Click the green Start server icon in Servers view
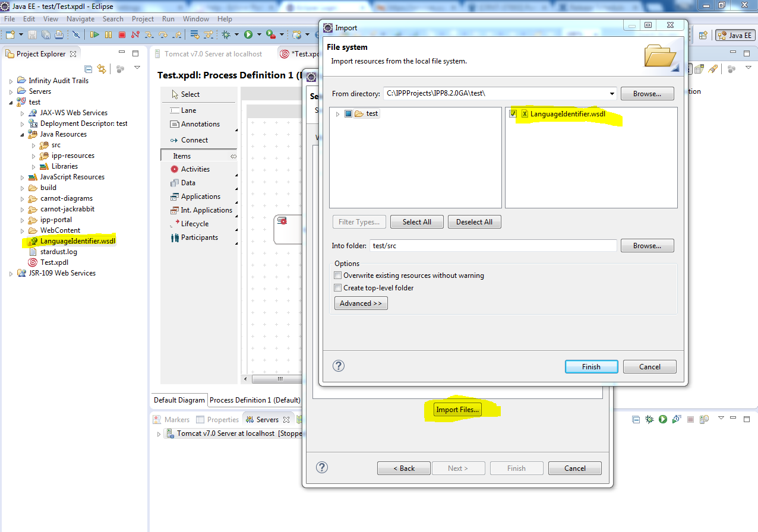 click(663, 419)
